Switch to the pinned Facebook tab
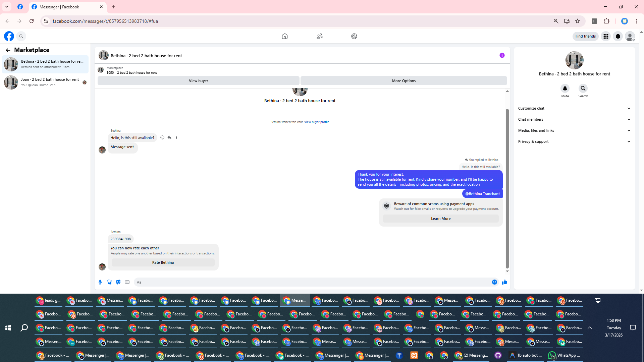The image size is (644, 362). coord(20,7)
